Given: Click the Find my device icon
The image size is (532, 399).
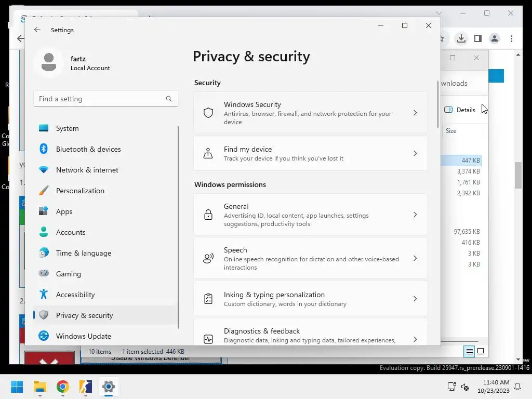Looking at the screenshot, I should click(208, 153).
